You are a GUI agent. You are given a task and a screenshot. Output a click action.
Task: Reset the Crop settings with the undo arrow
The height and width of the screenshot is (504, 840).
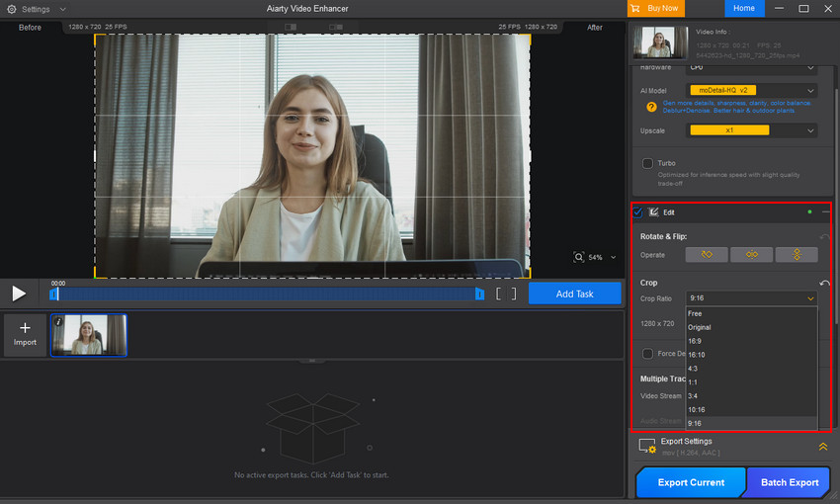pyautogui.click(x=824, y=283)
